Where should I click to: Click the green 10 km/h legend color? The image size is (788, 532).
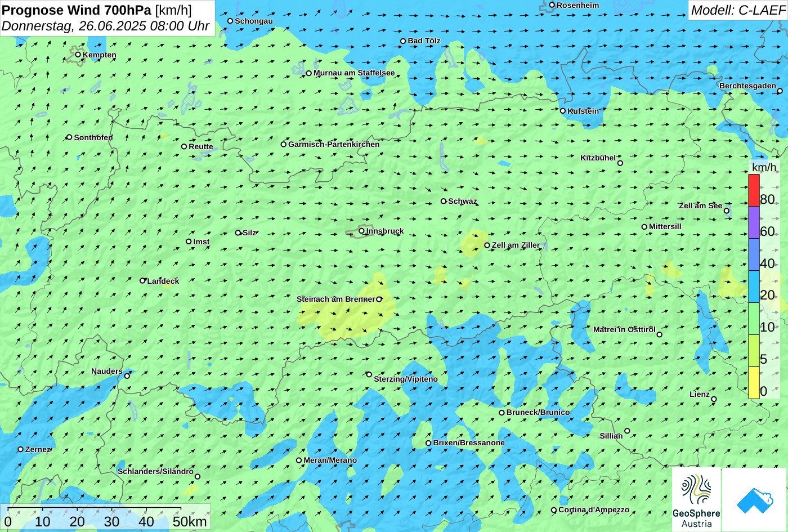click(754, 319)
